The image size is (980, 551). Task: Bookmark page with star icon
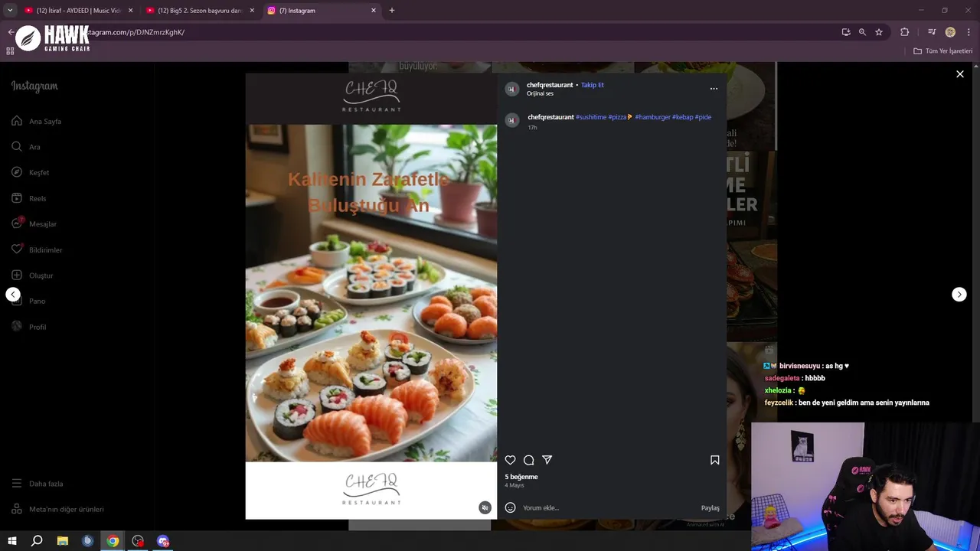click(879, 32)
